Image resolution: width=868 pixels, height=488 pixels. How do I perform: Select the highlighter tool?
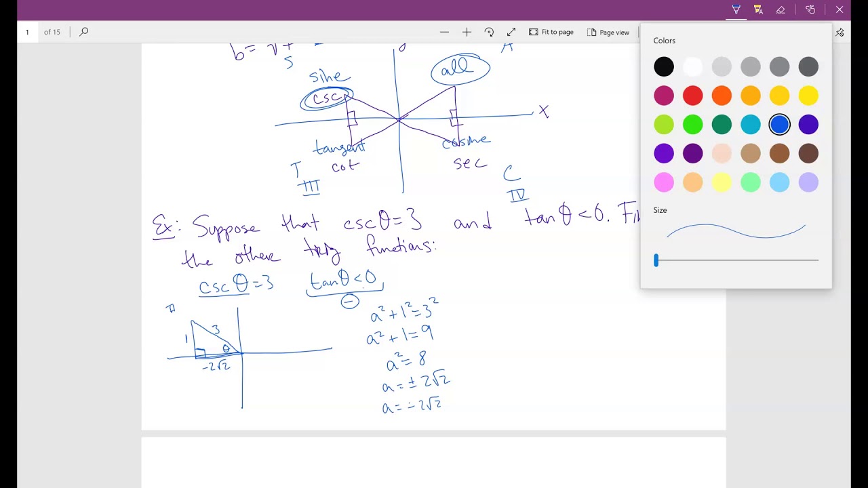click(758, 9)
